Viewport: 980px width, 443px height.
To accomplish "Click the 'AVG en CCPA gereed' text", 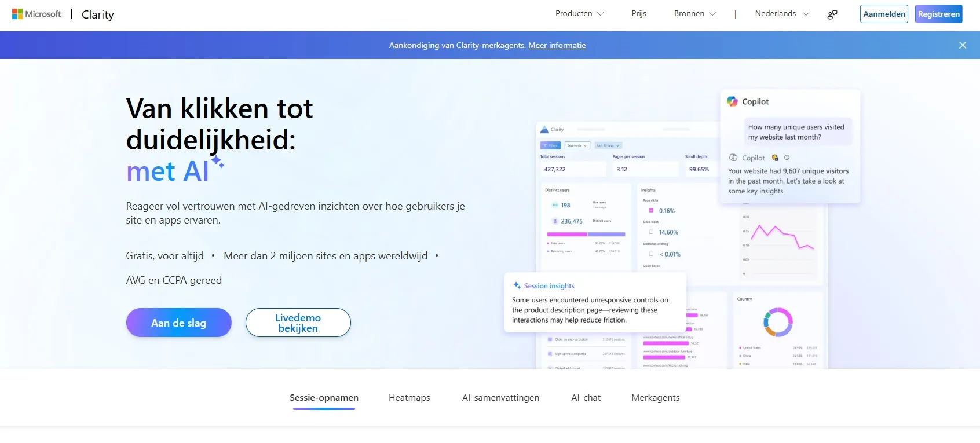I will pyautogui.click(x=174, y=280).
